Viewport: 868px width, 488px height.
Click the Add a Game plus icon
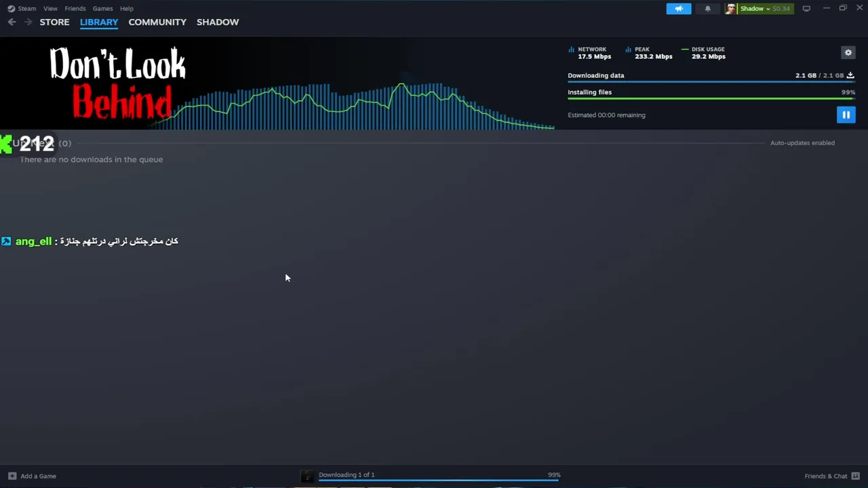tap(12, 476)
